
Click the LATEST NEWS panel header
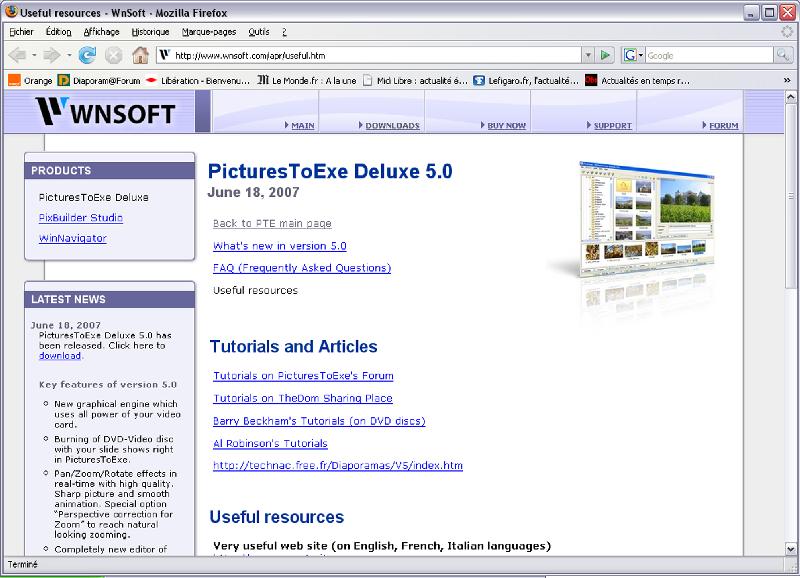coord(110,299)
